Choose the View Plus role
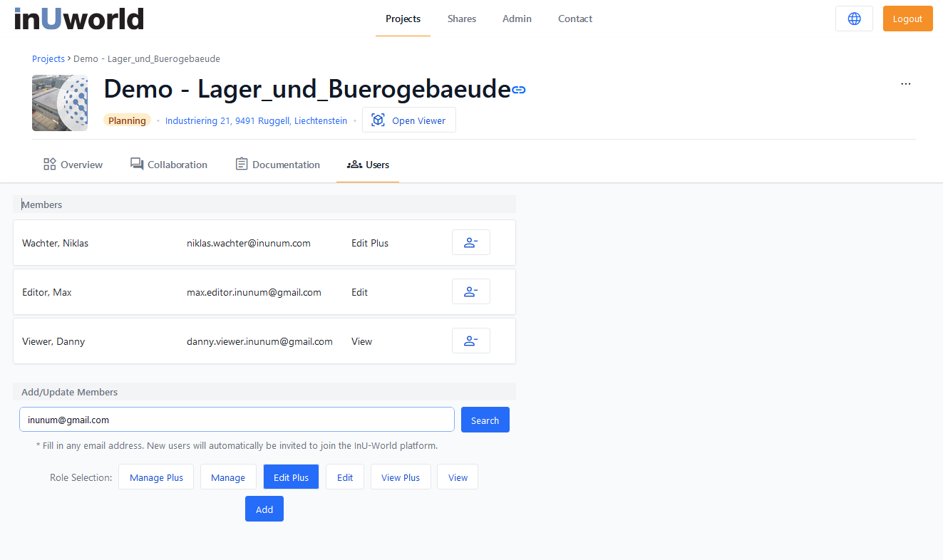 coord(401,477)
